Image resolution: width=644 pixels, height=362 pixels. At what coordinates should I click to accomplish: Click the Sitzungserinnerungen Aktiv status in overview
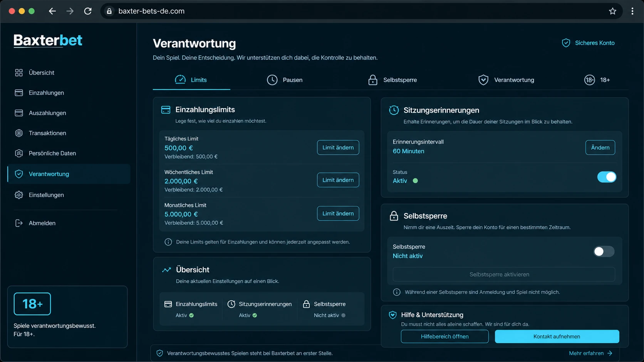pos(248,315)
